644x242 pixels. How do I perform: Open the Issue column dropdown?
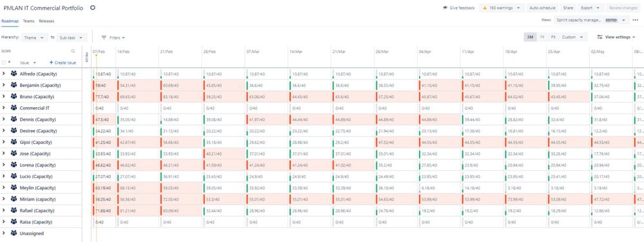(x=28, y=63)
